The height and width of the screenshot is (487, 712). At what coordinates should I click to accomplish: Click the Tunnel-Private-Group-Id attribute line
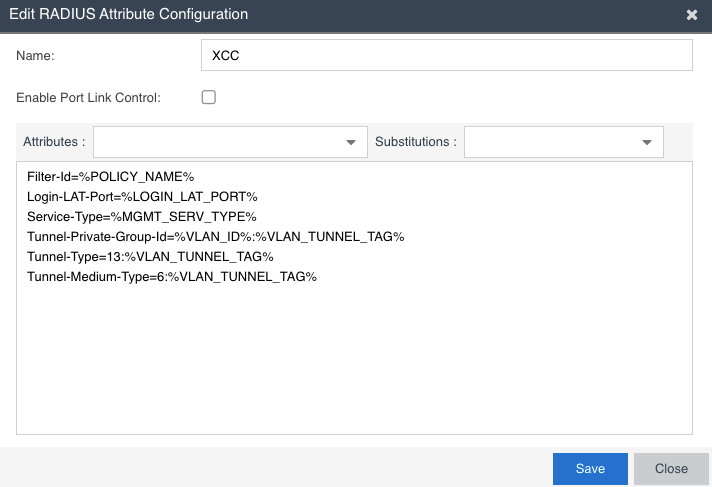click(215, 236)
